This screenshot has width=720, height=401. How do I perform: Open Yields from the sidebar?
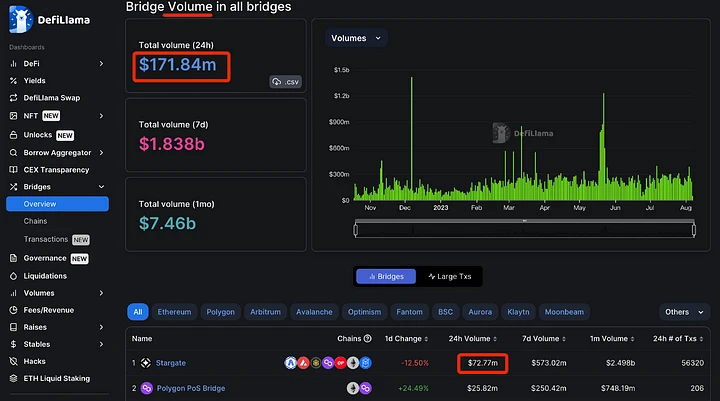click(x=35, y=81)
